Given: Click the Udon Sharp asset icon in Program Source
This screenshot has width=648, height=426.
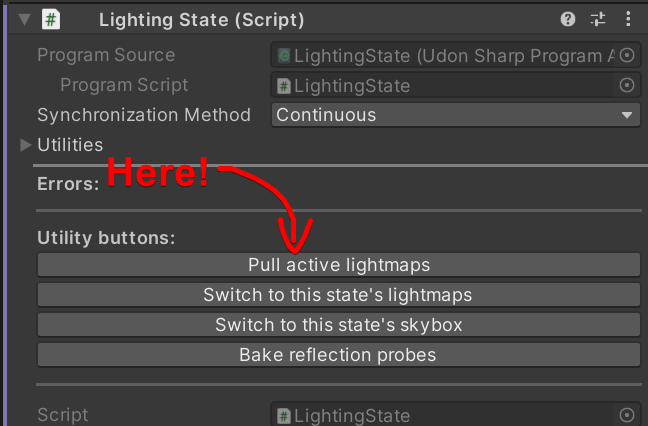Looking at the screenshot, I should [x=284, y=56].
